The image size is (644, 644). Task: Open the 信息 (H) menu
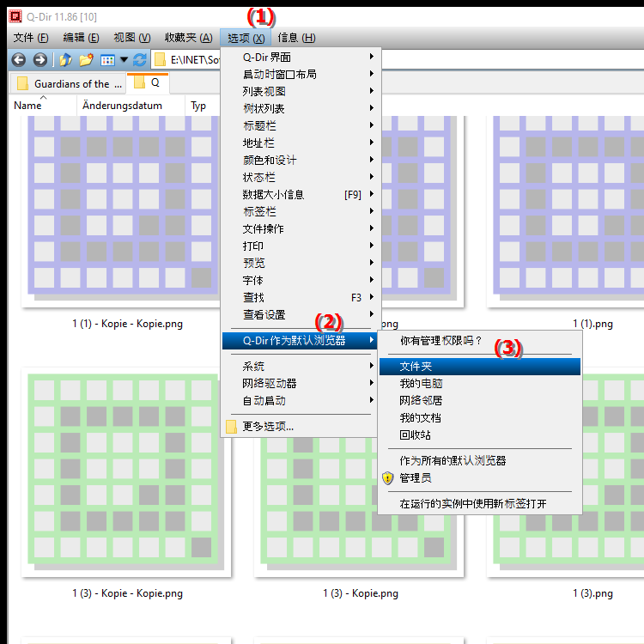pyautogui.click(x=296, y=38)
